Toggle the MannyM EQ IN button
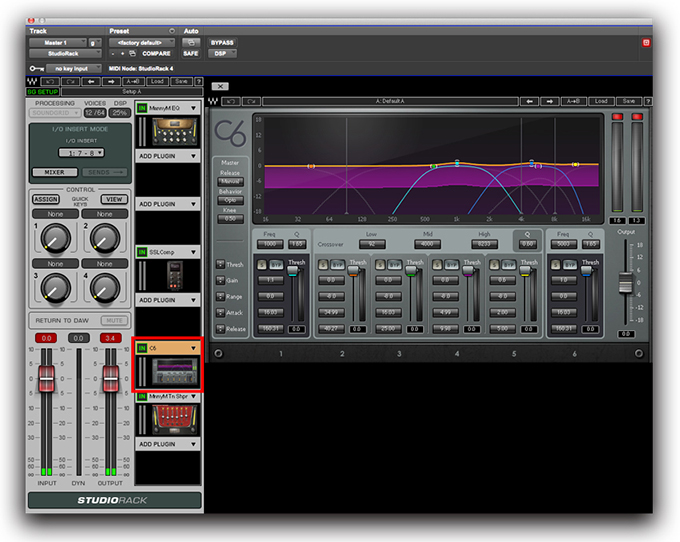680x542 pixels. coord(142,108)
